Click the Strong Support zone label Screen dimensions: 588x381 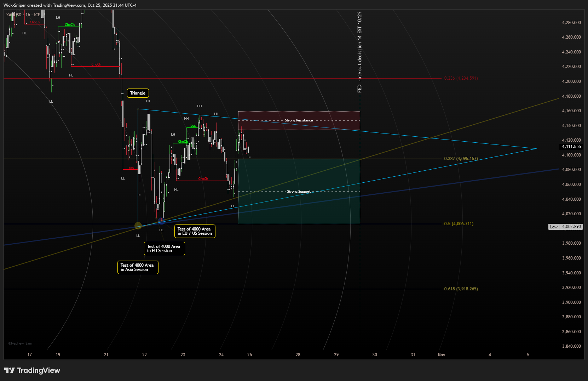pyautogui.click(x=299, y=192)
